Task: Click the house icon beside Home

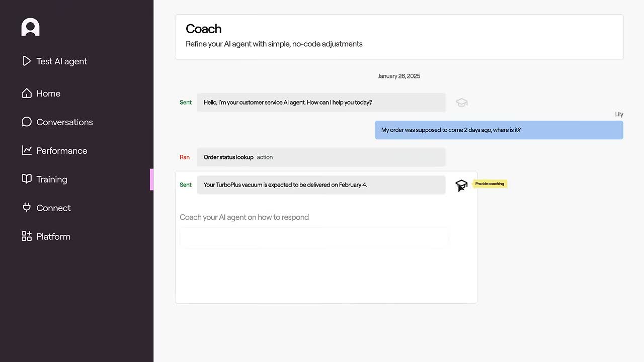Action: pyautogui.click(x=27, y=93)
